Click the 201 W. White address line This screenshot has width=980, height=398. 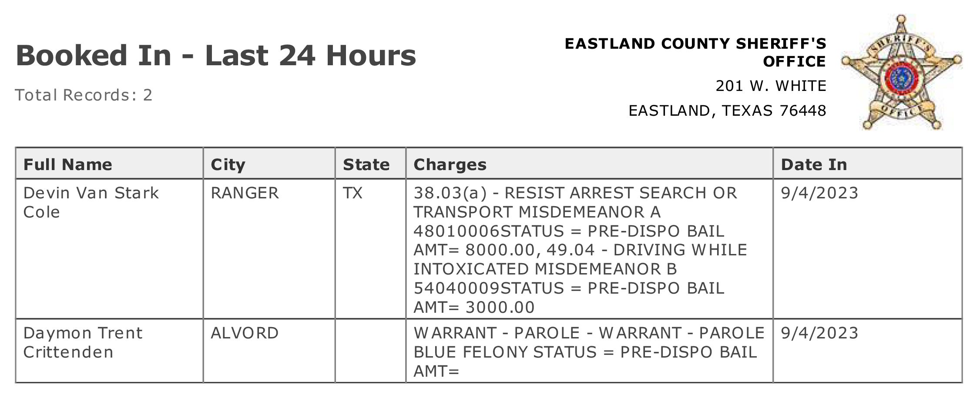pos(771,86)
